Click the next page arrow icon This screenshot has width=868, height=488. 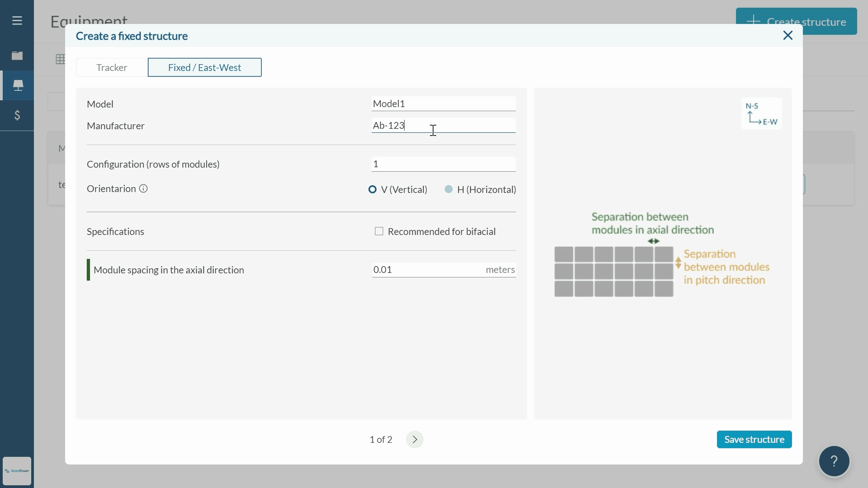[x=415, y=439]
